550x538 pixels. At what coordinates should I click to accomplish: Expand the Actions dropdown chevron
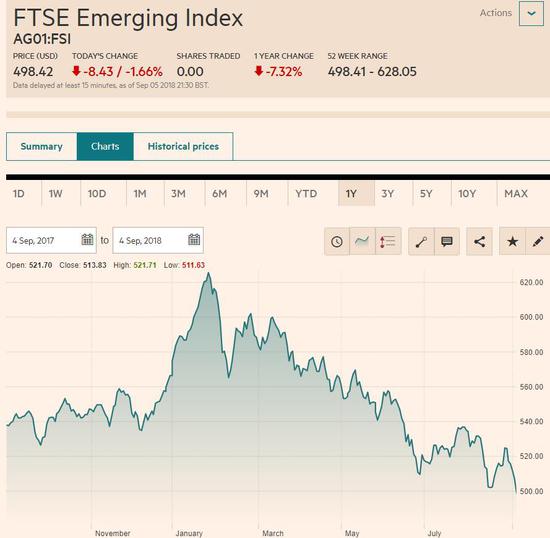click(531, 13)
